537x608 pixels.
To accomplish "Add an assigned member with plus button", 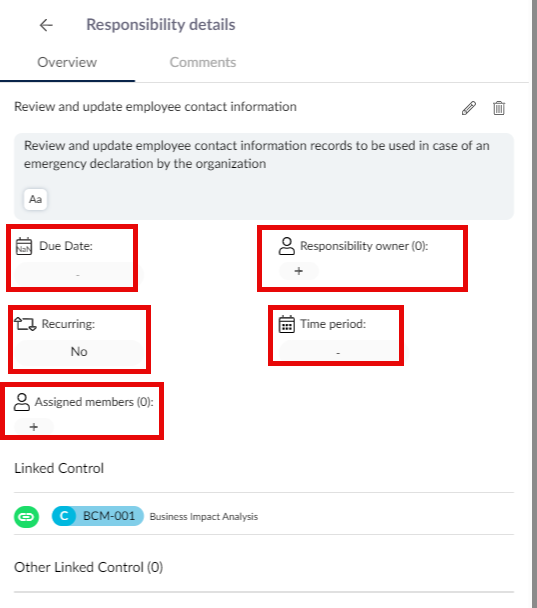I will pos(34,427).
